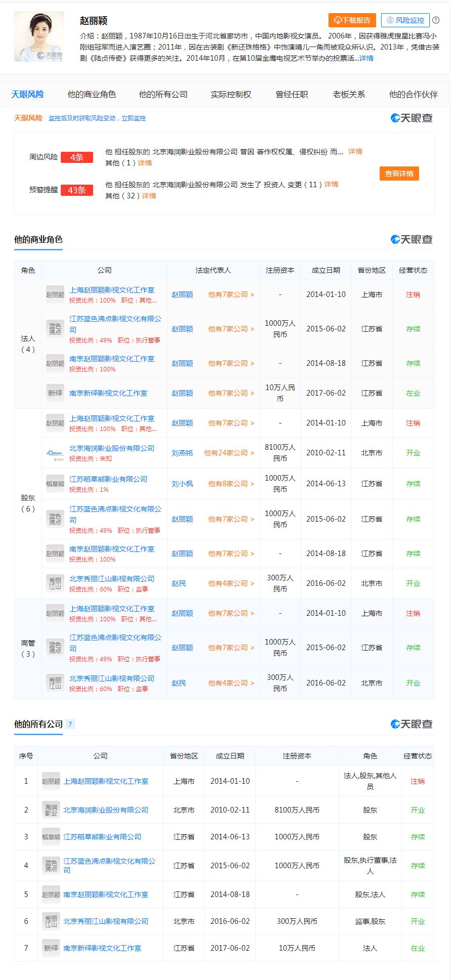This screenshot has height=980, width=451.
Task: Click 赵丽颖 legal rep in 南京新绎 row
Action: [182, 393]
